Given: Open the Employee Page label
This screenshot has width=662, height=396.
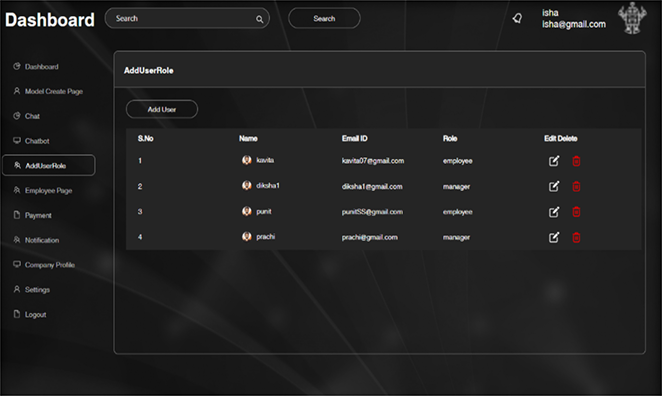Looking at the screenshot, I should tap(49, 191).
